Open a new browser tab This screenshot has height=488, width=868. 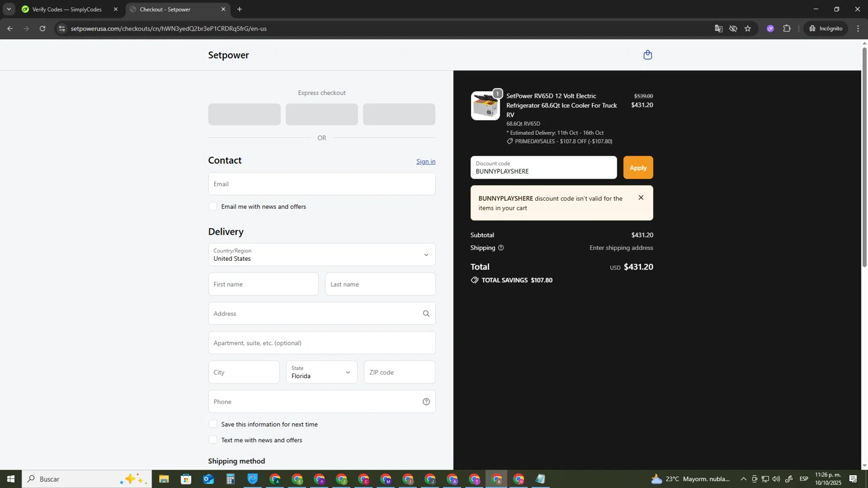pyautogui.click(x=240, y=9)
